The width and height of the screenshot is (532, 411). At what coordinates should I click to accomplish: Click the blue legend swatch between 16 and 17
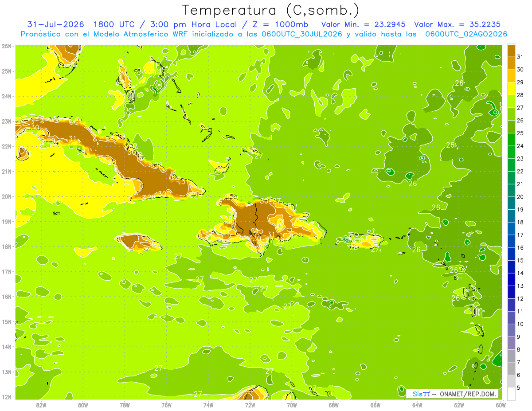click(x=511, y=241)
